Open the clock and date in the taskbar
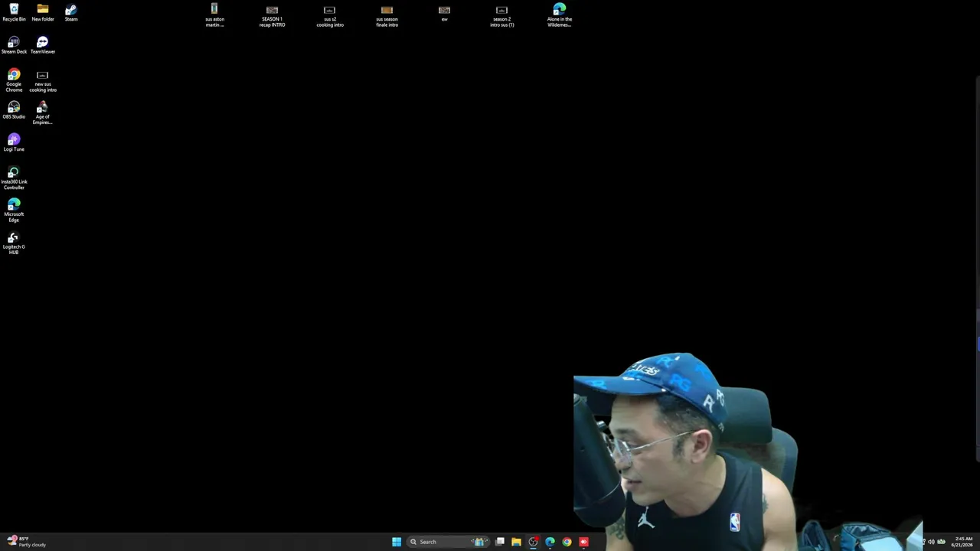The height and width of the screenshot is (551, 980). (962, 542)
